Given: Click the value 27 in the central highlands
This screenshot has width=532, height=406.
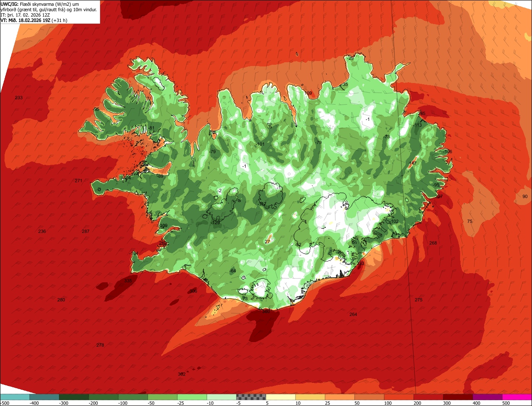Looking at the screenshot, I should 267,241.
